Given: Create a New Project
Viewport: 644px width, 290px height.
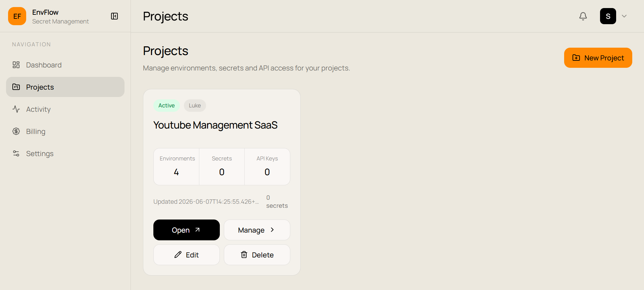Looking at the screenshot, I should click(x=598, y=58).
